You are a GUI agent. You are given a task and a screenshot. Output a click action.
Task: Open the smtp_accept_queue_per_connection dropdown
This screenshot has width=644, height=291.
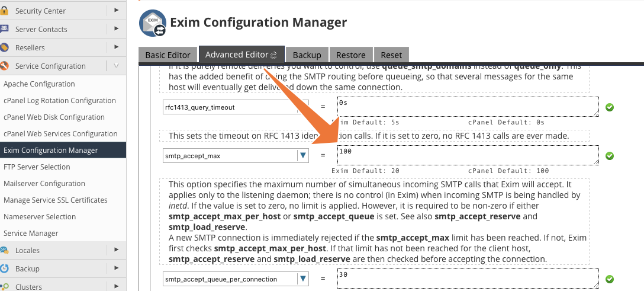(x=303, y=279)
